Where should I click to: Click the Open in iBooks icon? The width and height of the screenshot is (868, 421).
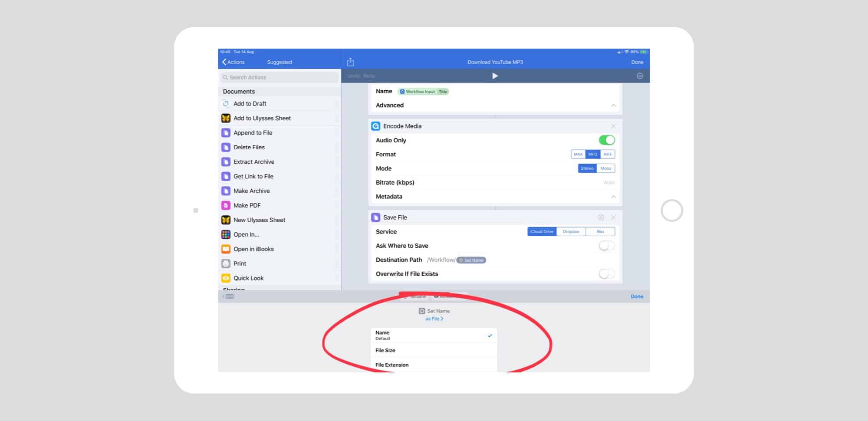[x=226, y=249]
